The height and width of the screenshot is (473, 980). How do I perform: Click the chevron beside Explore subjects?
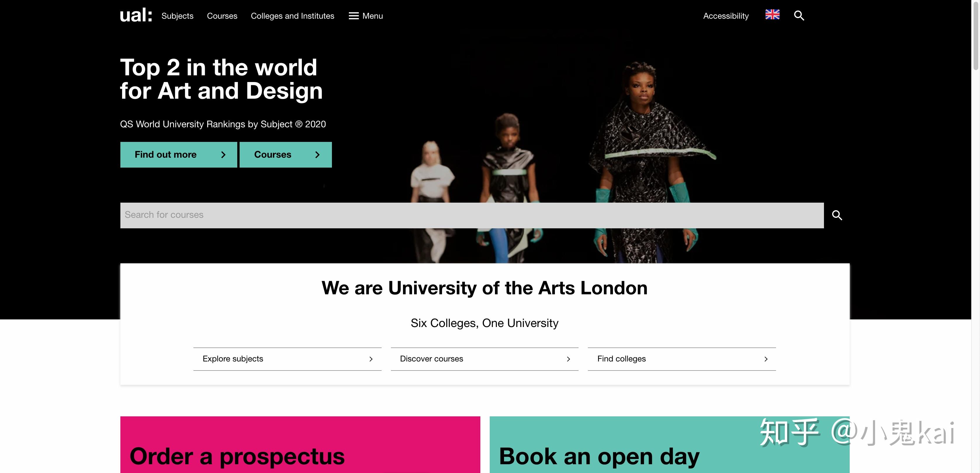(371, 359)
